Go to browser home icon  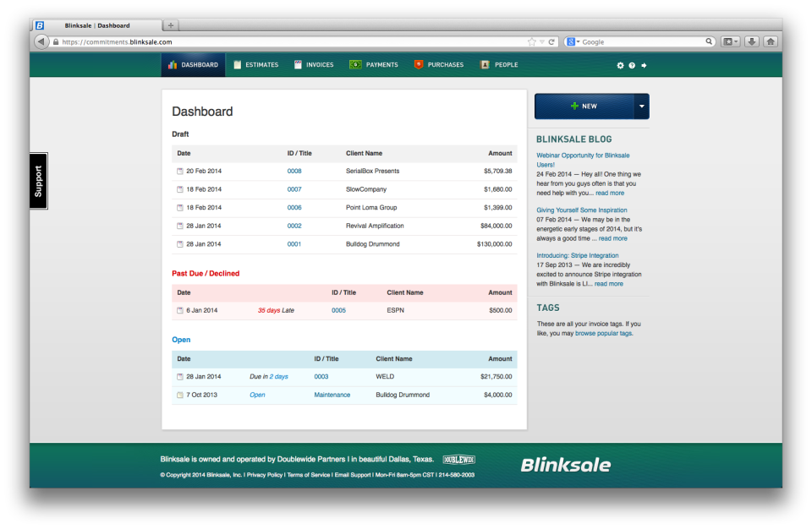[x=771, y=42]
